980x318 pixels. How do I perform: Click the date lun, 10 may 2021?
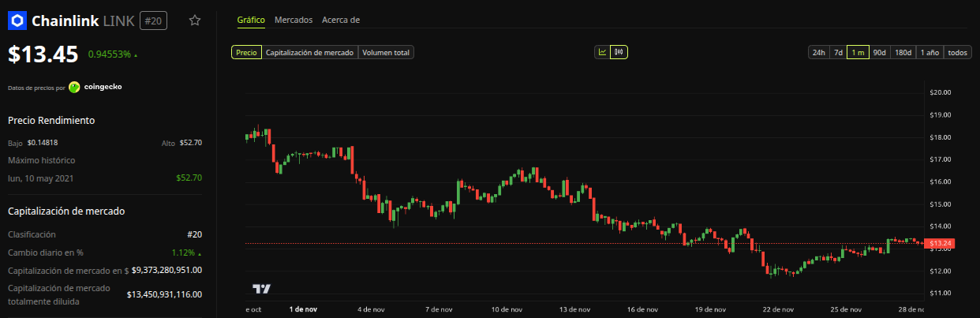point(40,178)
